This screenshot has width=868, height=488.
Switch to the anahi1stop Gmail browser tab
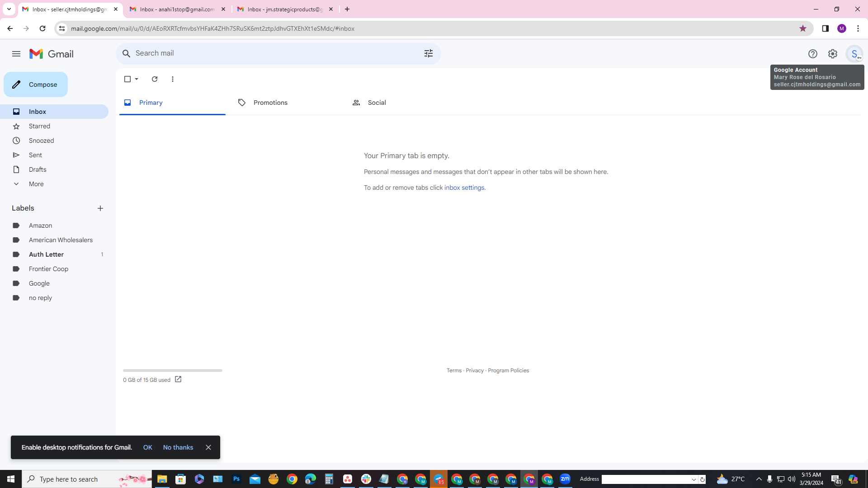tap(177, 9)
